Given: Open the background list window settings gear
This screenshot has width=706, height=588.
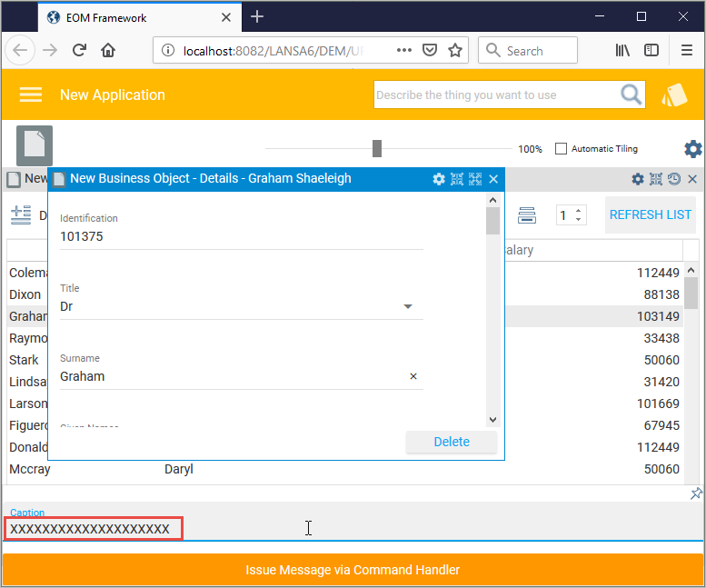Looking at the screenshot, I should pos(638,179).
